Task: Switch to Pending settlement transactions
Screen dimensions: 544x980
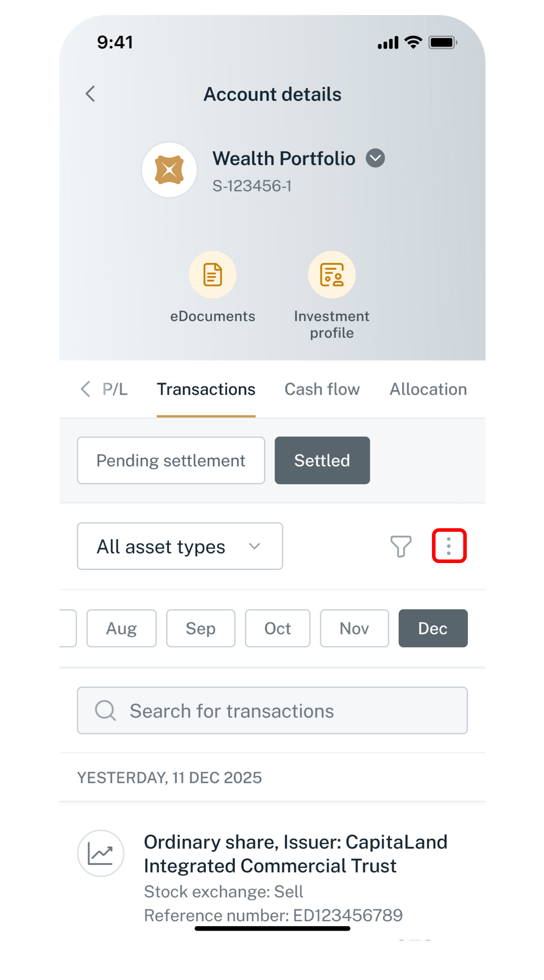Action: [171, 461]
